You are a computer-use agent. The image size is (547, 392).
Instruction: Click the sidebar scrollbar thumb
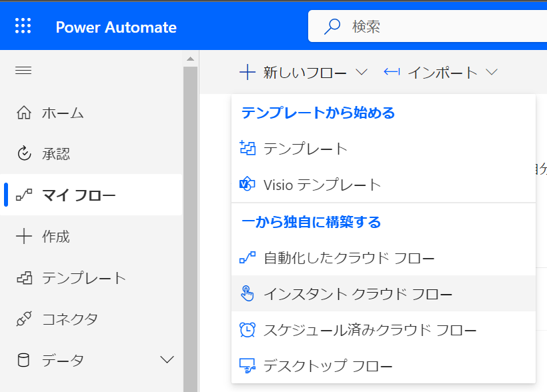191,229
